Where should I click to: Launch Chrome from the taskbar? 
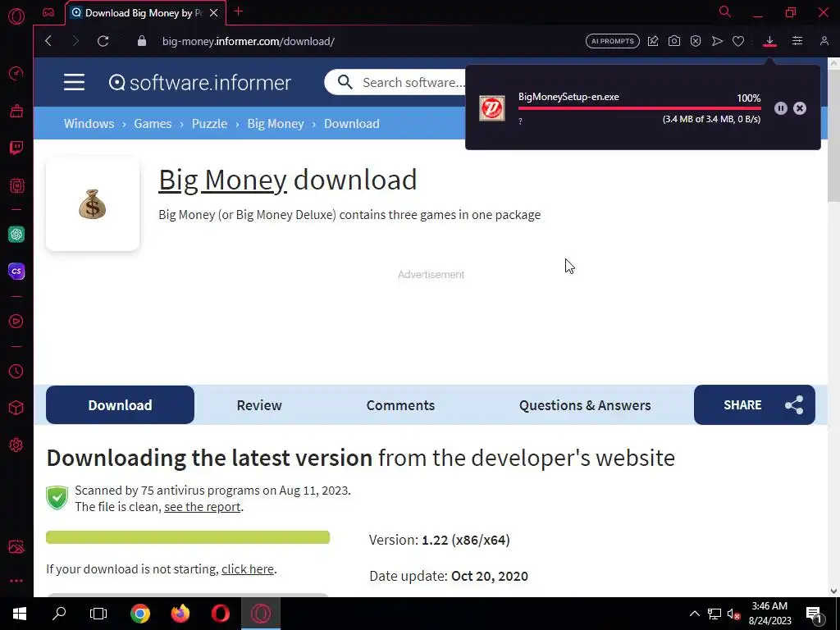(x=139, y=614)
